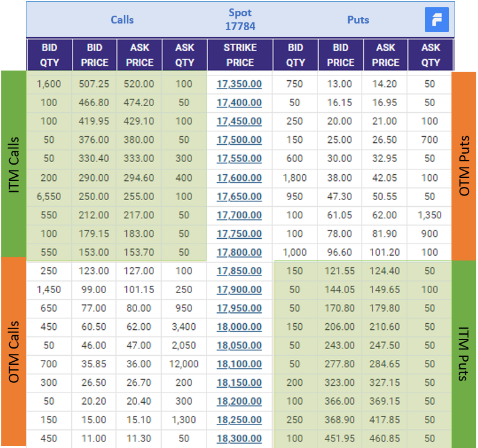Screen dimensions: 478x448
Task: Select call bid quantity 1,450
Action: coord(49,289)
